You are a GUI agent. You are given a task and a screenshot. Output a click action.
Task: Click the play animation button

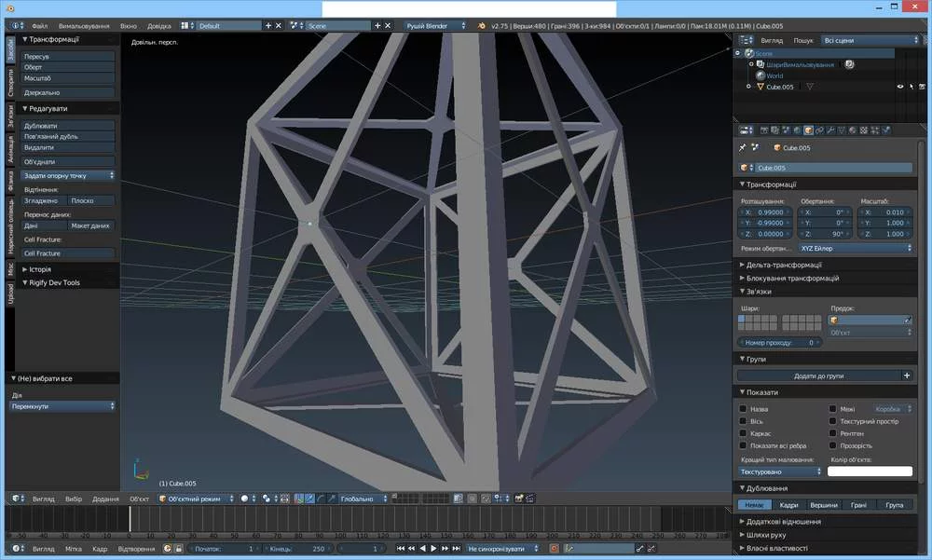pyautogui.click(x=433, y=549)
